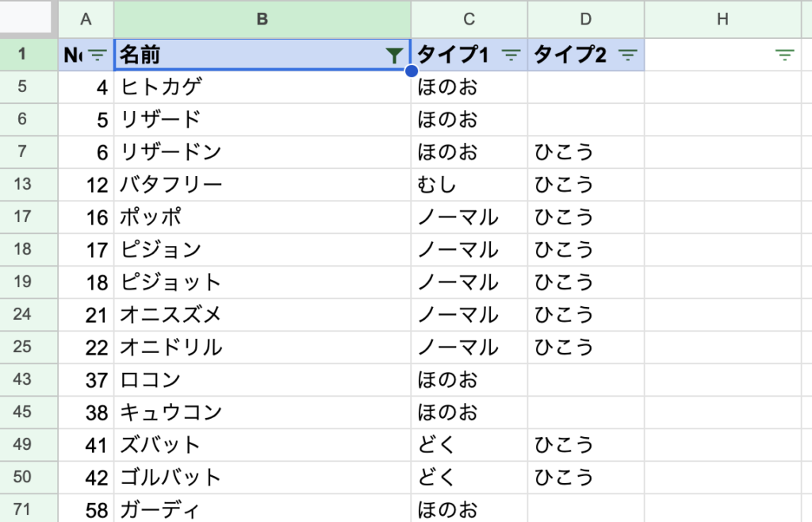Select row header 50
Screen dimensions: 812x522
29,478
